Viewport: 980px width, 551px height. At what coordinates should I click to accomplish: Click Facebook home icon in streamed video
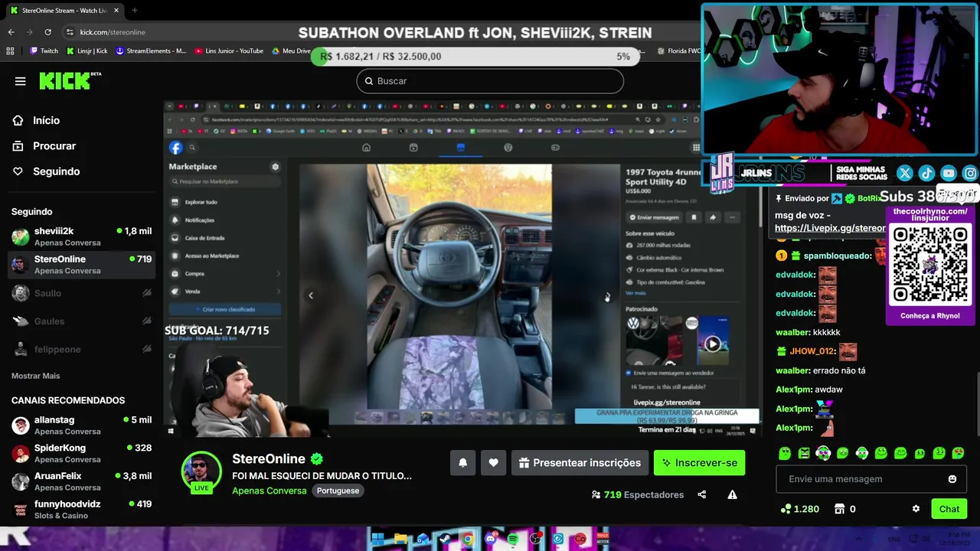tap(366, 148)
